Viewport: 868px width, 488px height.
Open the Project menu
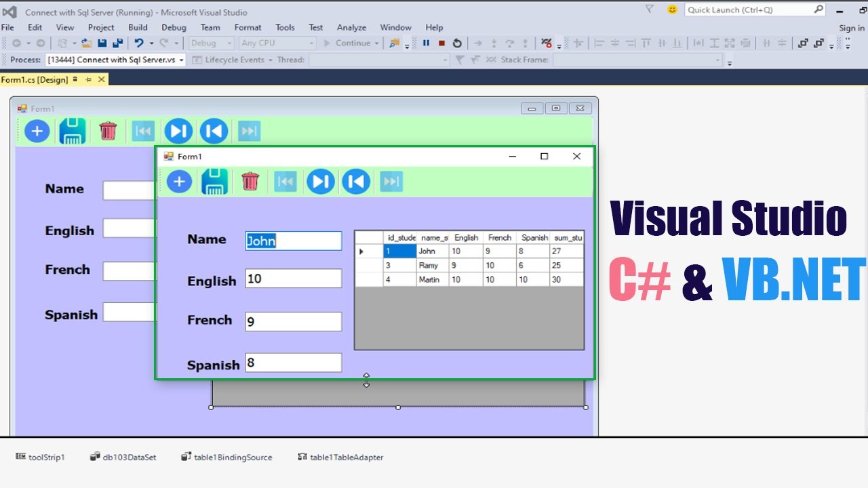point(101,27)
